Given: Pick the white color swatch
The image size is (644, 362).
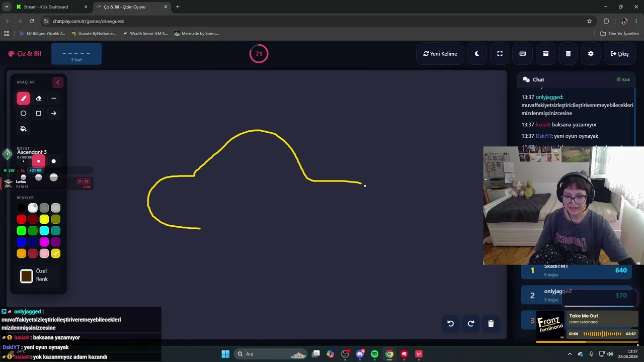Looking at the screenshot, I should point(33,208).
